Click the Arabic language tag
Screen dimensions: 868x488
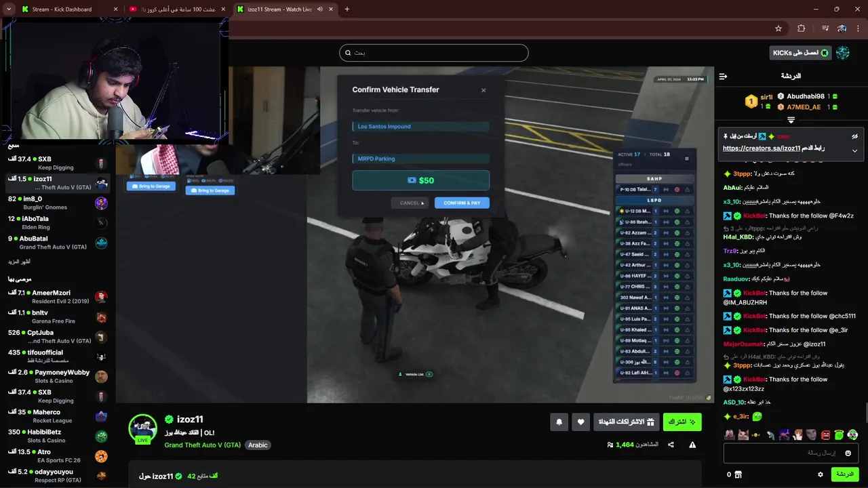(258, 445)
